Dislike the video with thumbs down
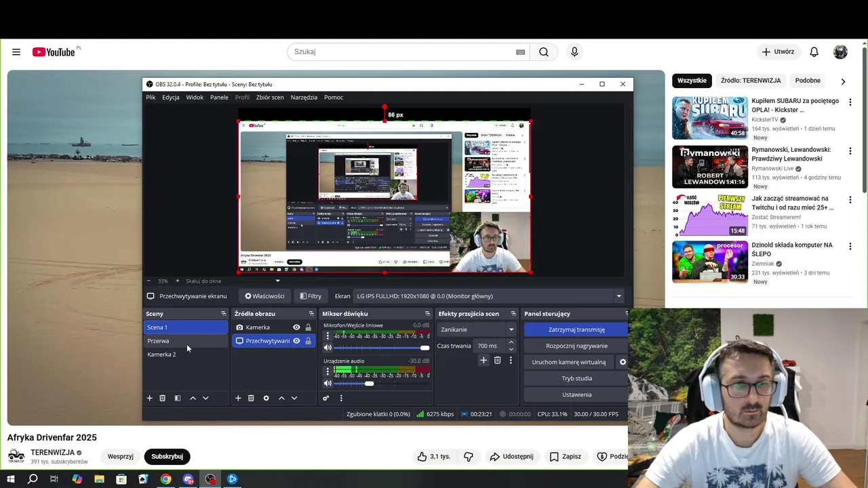The height and width of the screenshot is (488, 868). (469, 457)
